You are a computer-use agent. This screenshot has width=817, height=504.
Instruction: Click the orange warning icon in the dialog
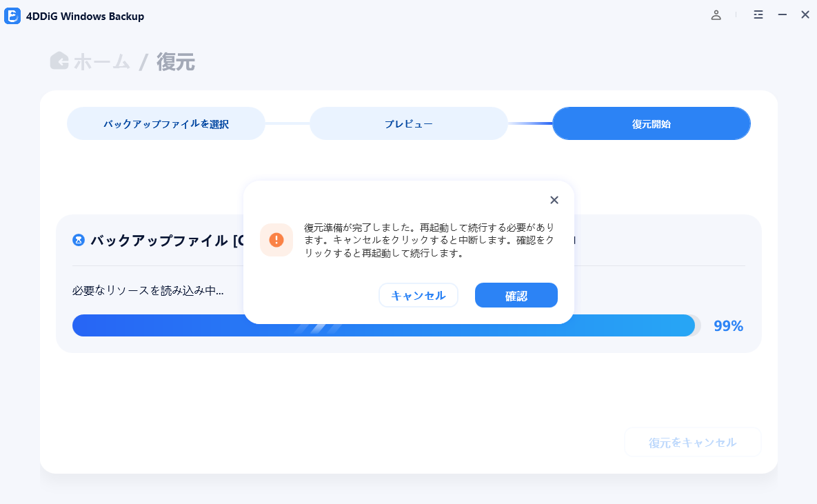click(276, 240)
